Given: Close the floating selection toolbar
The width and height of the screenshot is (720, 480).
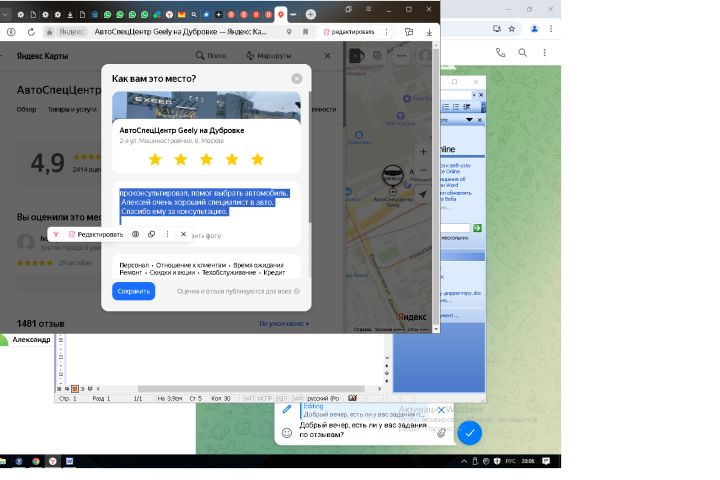Looking at the screenshot, I should 183,234.
